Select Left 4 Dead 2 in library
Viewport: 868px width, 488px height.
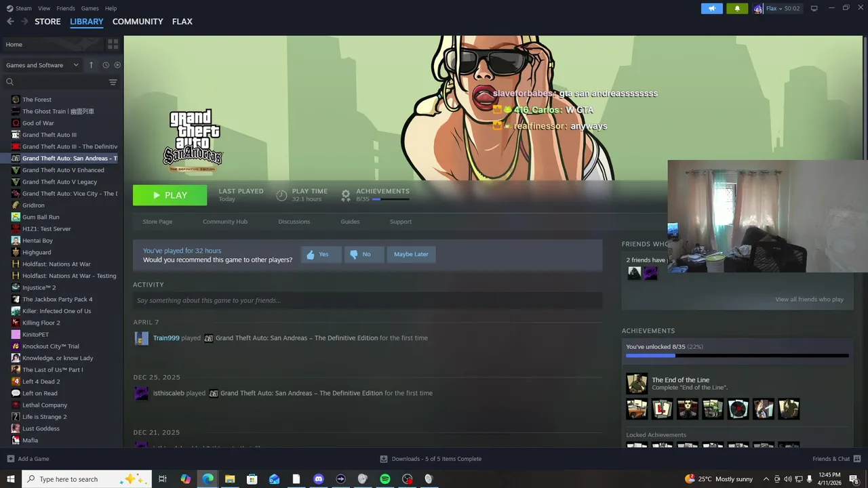click(x=41, y=382)
